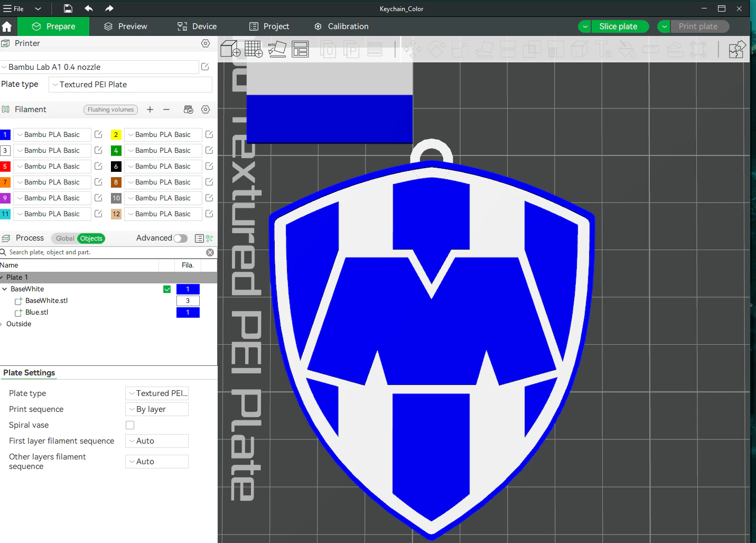Open the Textured PEI Plate type dropdown
Screen dimensions: 756x543
130,85
